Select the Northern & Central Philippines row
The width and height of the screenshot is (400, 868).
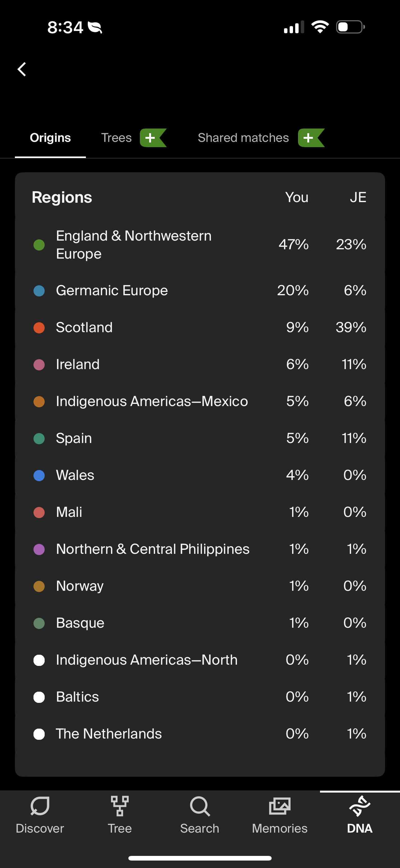pos(200,549)
